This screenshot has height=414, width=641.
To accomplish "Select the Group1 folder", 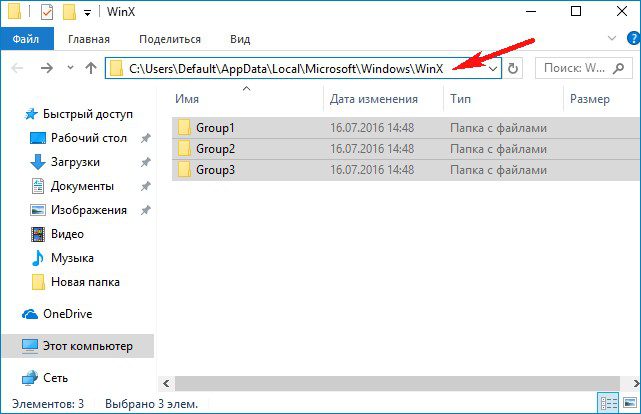I will 406,128.
